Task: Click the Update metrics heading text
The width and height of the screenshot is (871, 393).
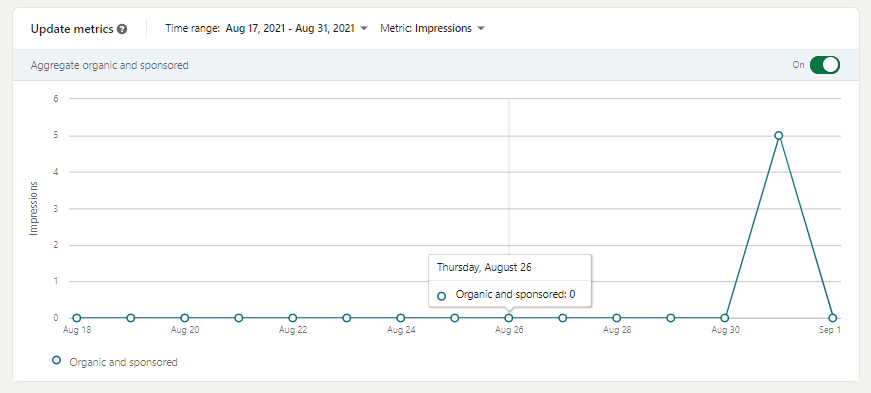Action: coord(72,29)
